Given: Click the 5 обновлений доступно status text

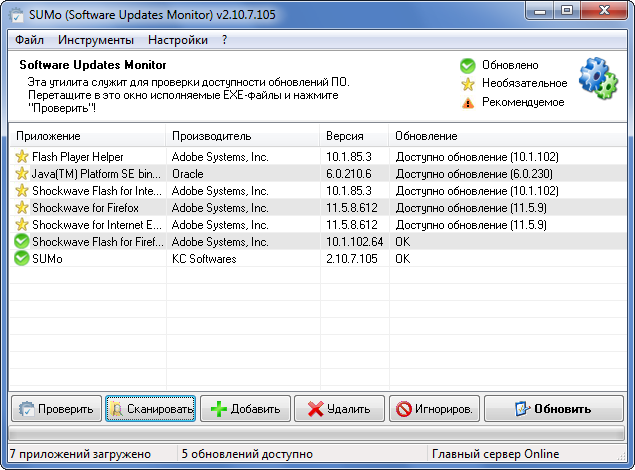Looking at the screenshot, I should (x=247, y=454).
